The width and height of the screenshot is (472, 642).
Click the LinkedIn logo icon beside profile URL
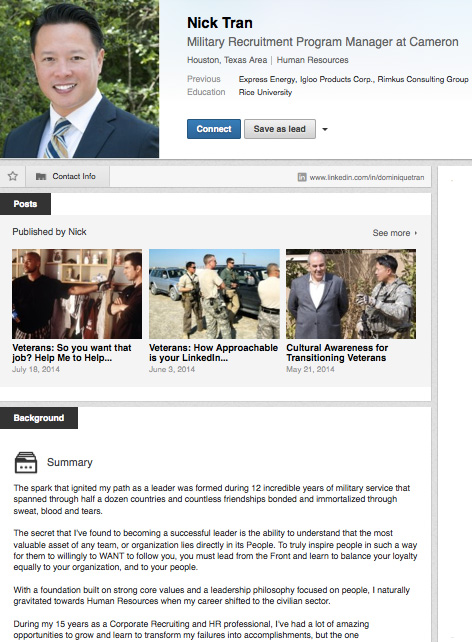tap(302, 177)
